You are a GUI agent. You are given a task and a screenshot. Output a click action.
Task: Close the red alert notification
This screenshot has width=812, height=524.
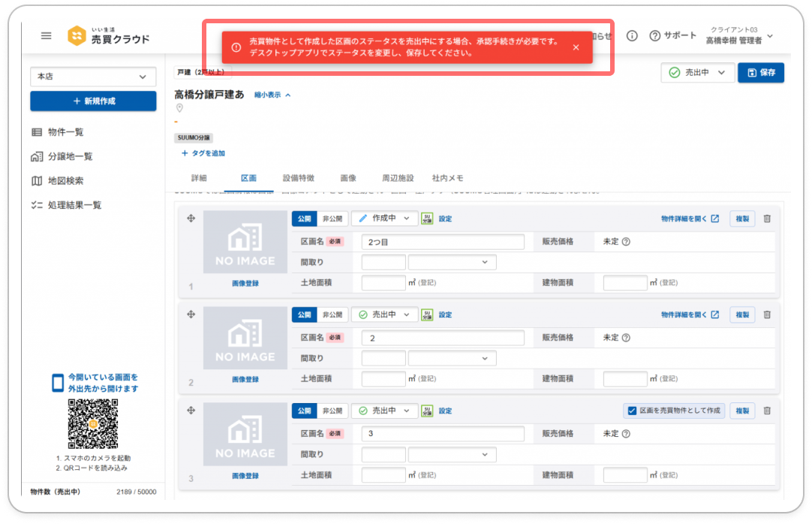(x=576, y=47)
